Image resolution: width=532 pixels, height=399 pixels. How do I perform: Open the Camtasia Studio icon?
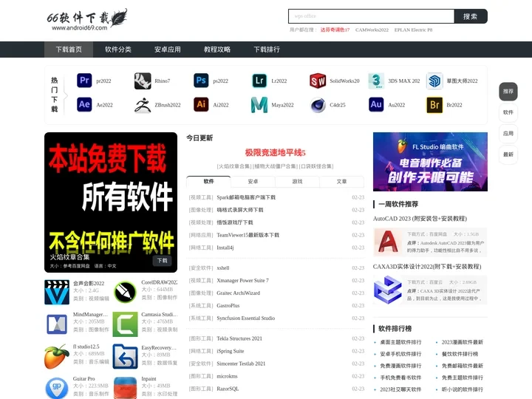coord(125,324)
